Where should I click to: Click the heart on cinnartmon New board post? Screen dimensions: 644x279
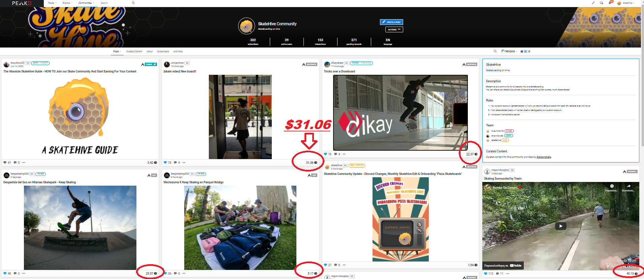tap(165, 162)
